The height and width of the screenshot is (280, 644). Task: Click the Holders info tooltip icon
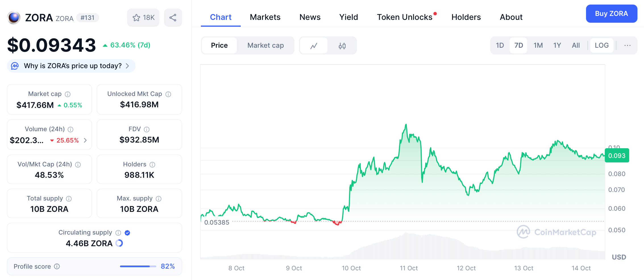[152, 164]
